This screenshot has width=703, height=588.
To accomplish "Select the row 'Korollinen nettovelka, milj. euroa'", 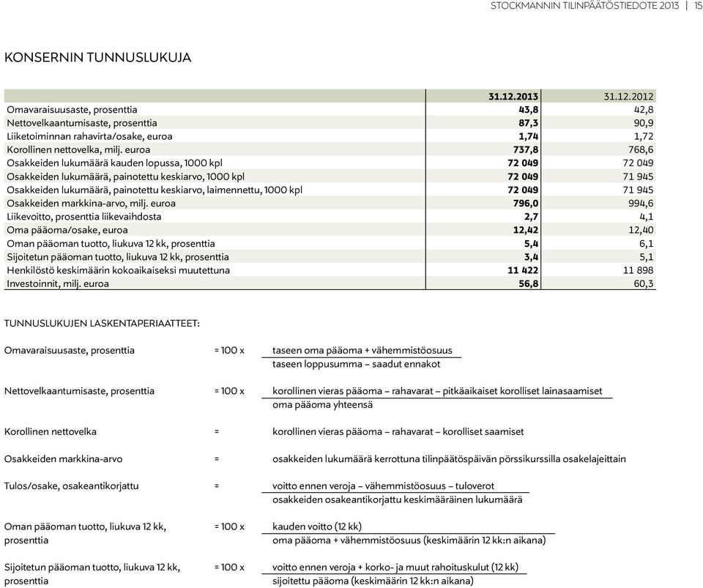I will click(330, 149).
